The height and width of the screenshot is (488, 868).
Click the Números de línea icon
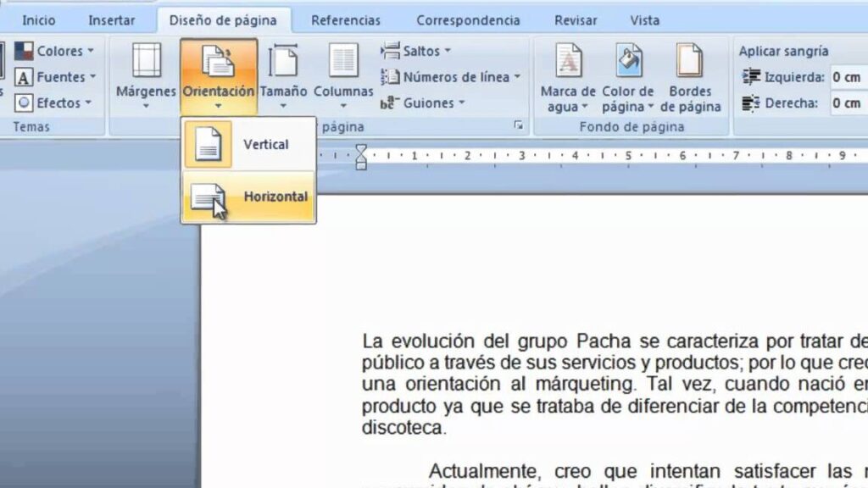pos(390,77)
